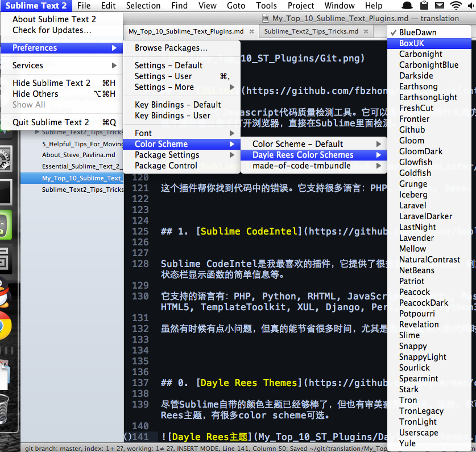
Task: Open the File menu
Action: (84, 6)
